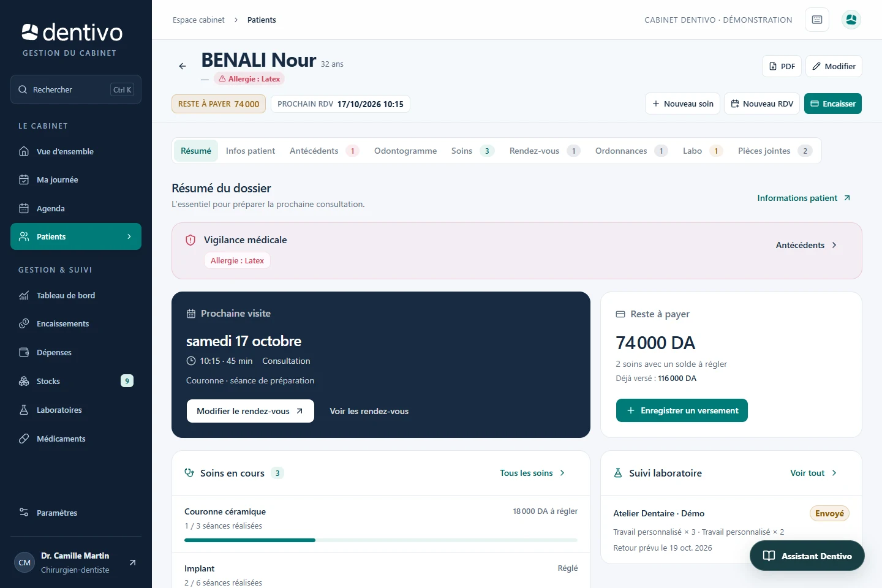Open profile via arrow next to Dr. Camille Martin

click(132, 562)
